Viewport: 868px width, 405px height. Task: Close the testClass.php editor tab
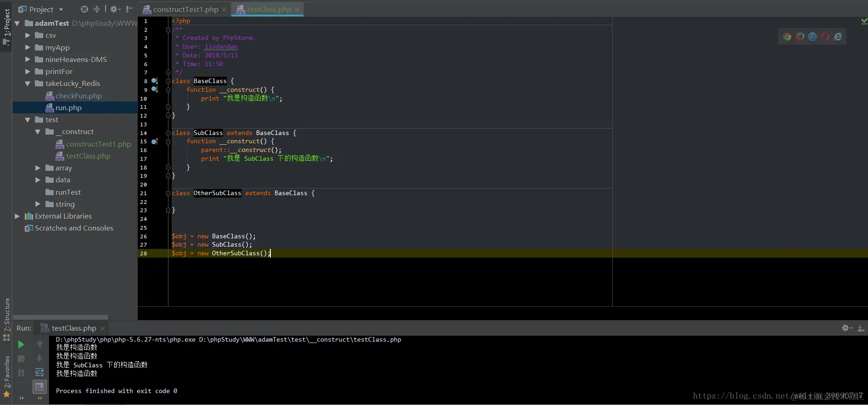pos(297,9)
